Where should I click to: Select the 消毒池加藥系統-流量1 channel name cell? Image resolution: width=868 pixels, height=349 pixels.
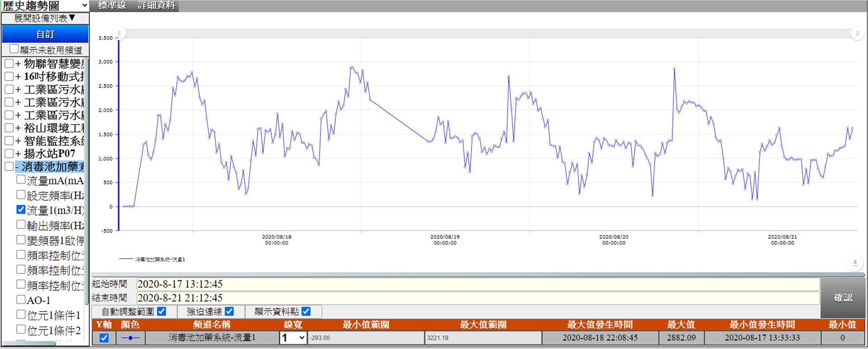212,338
